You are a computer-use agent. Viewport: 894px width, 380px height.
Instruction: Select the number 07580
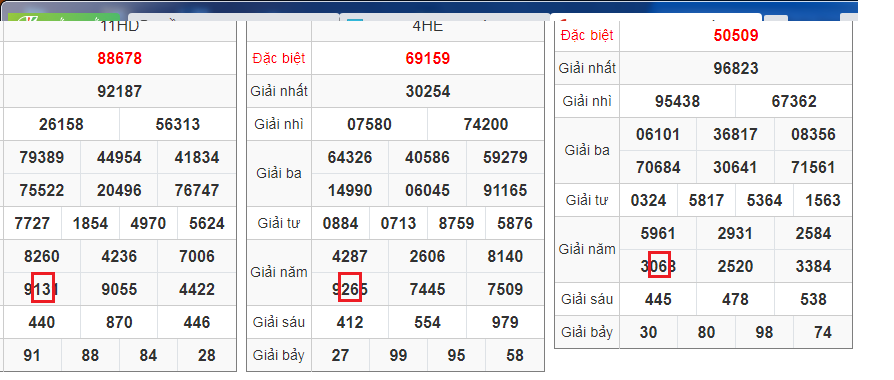click(x=369, y=124)
